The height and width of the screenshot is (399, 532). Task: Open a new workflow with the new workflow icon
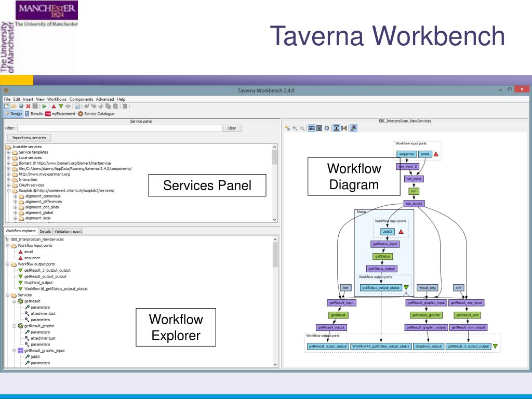[x=7, y=105]
